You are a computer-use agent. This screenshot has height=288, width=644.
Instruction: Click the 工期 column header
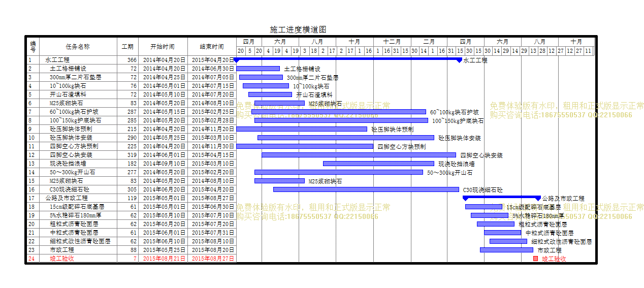tap(127, 47)
